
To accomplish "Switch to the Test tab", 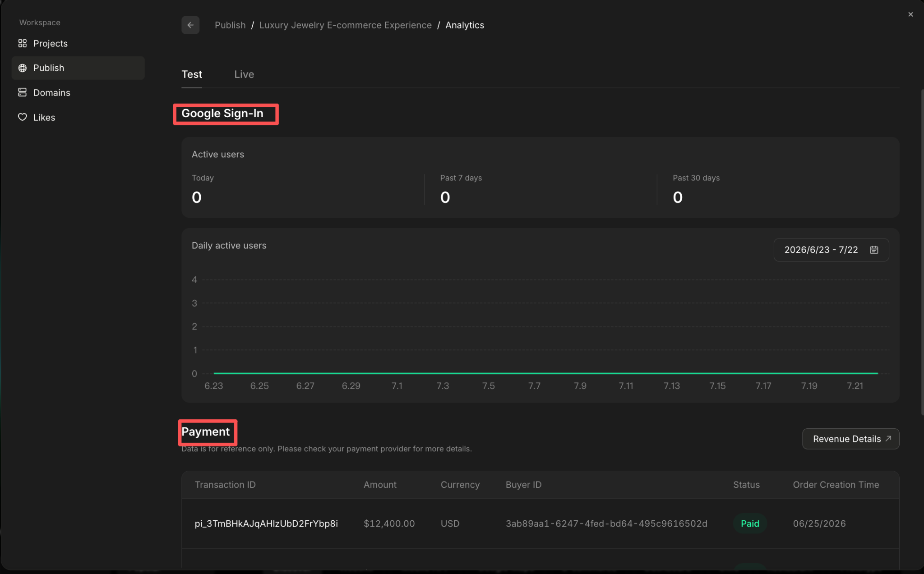I will click(192, 74).
